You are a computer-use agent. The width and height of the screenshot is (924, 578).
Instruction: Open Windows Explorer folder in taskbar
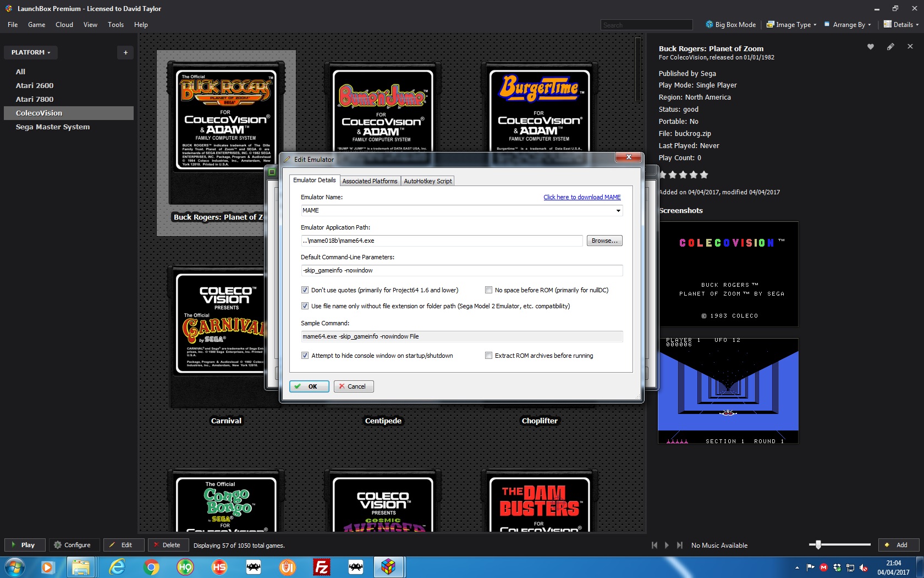coord(81,567)
